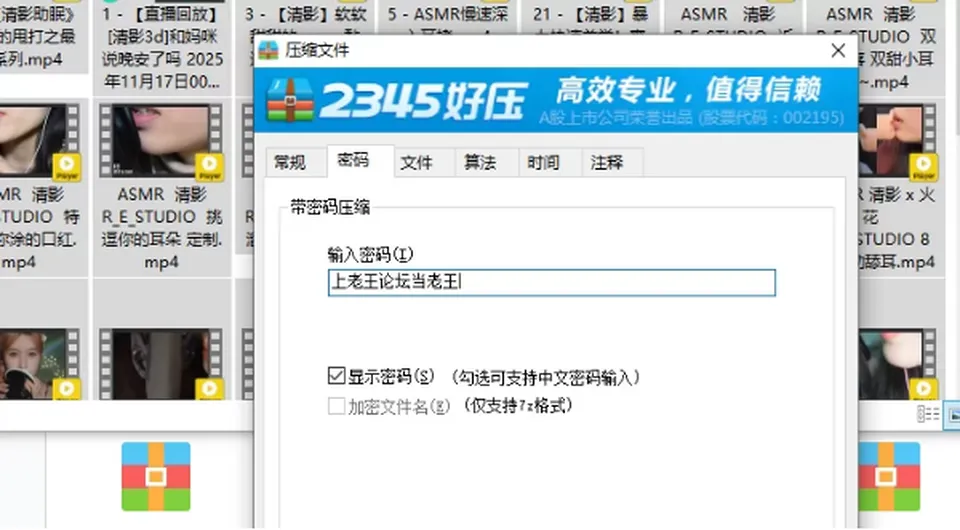This screenshot has width=960, height=530.
Task: Select the bottom-right archive file icon
Action: pos(889,476)
